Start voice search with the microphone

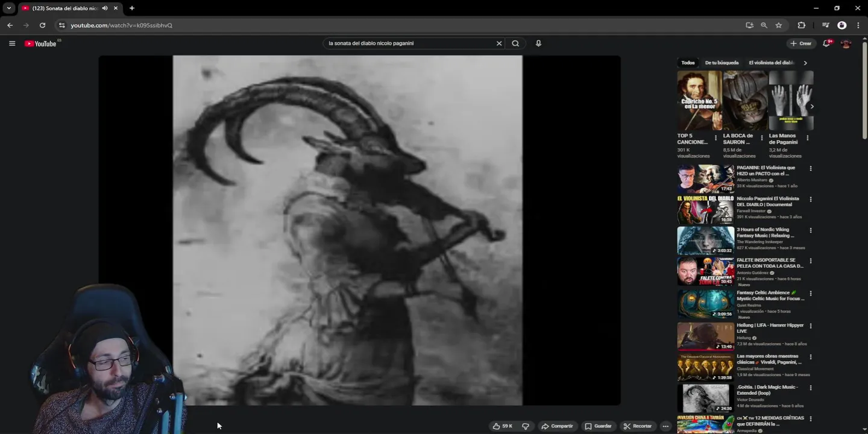(538, 43)
